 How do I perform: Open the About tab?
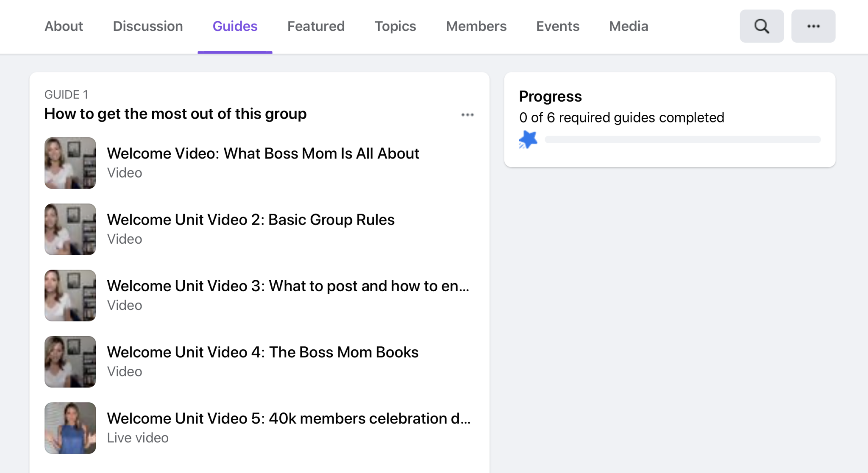(x=64, y=26)
